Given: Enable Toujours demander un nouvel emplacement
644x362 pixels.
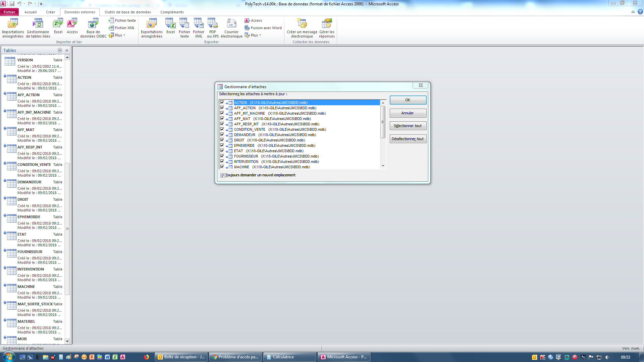Looking at the screenshot, I should tap(222, 175).
